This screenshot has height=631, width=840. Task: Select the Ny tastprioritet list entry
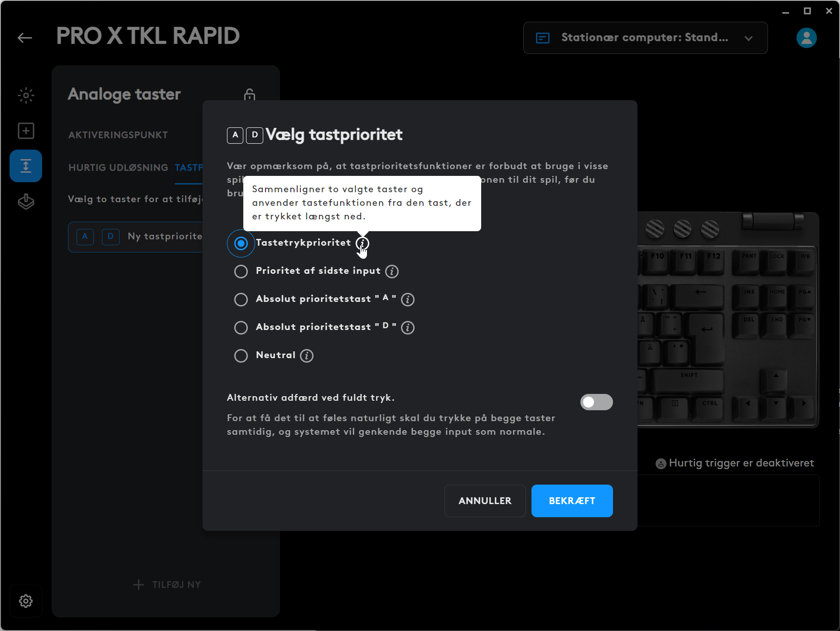tap(136, 237)
